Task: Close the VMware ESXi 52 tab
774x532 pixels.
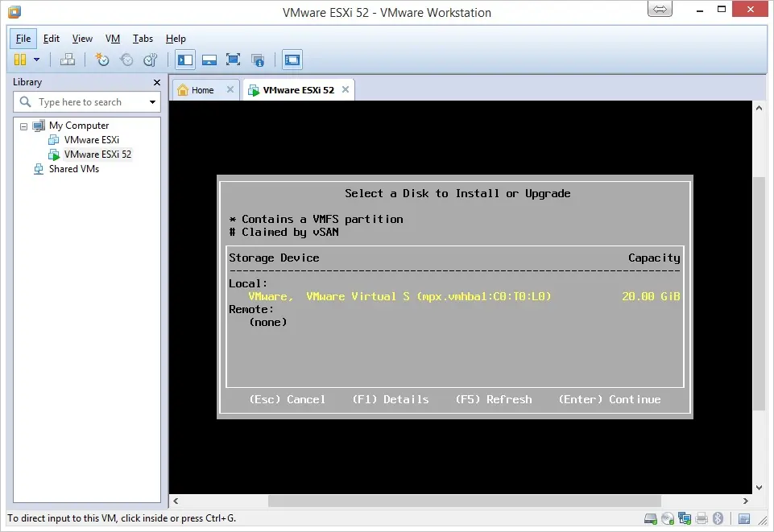Action: (346, 89)
